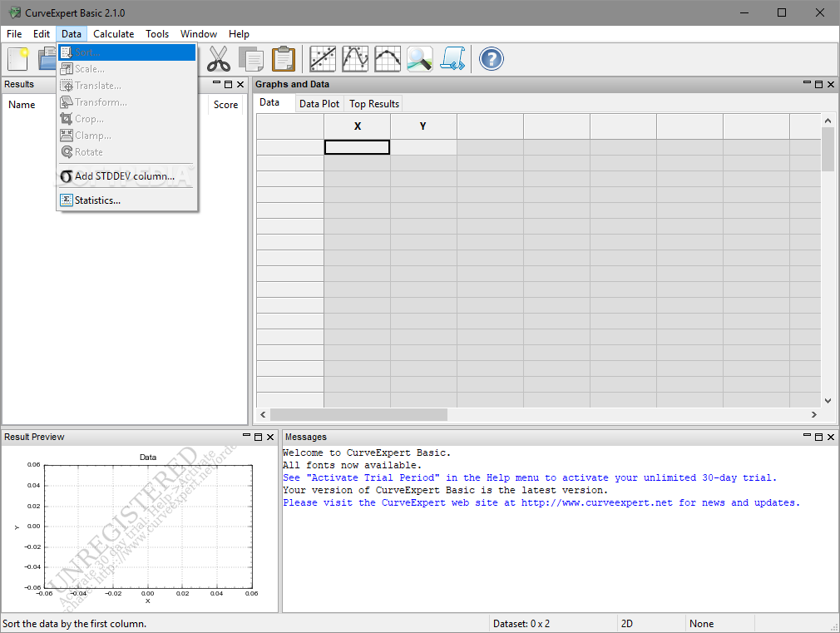Select Rotate in the Data menu
The image size is (840, 633).
[x=127, y=152]
